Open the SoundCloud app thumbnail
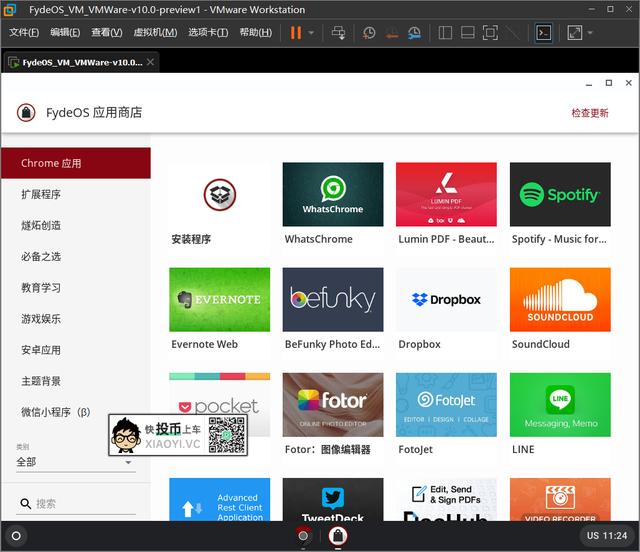The height and width of the screenshot is (552, 640). click(560, 299)
